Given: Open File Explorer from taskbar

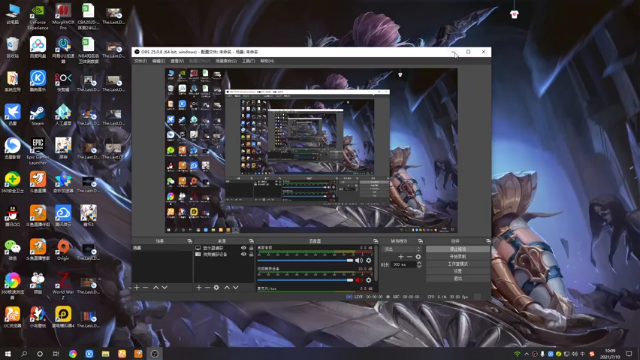Looking at the screenshot, I should click(x=105, y=354).
